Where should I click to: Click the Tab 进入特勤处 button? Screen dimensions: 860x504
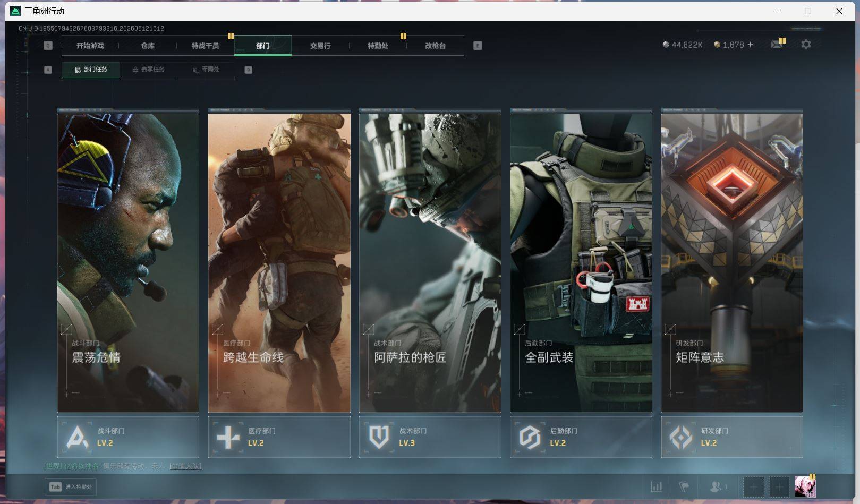(71, 486)
